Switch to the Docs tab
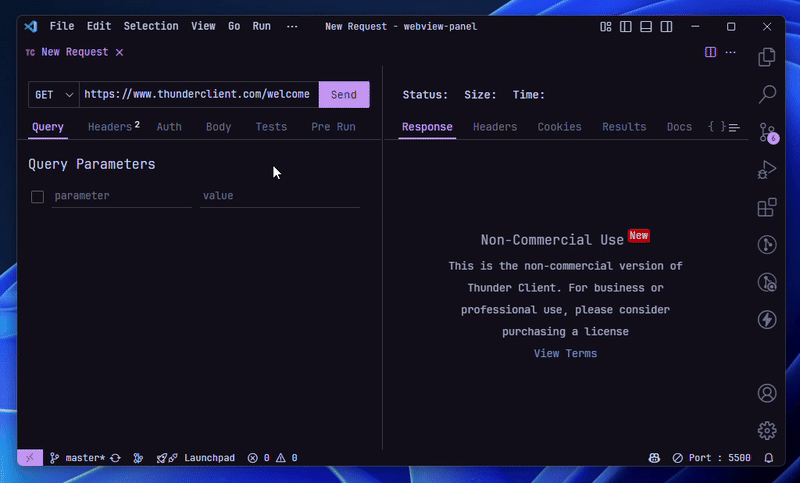This screenshot has width=800, height=483. (x=679, y=127)
